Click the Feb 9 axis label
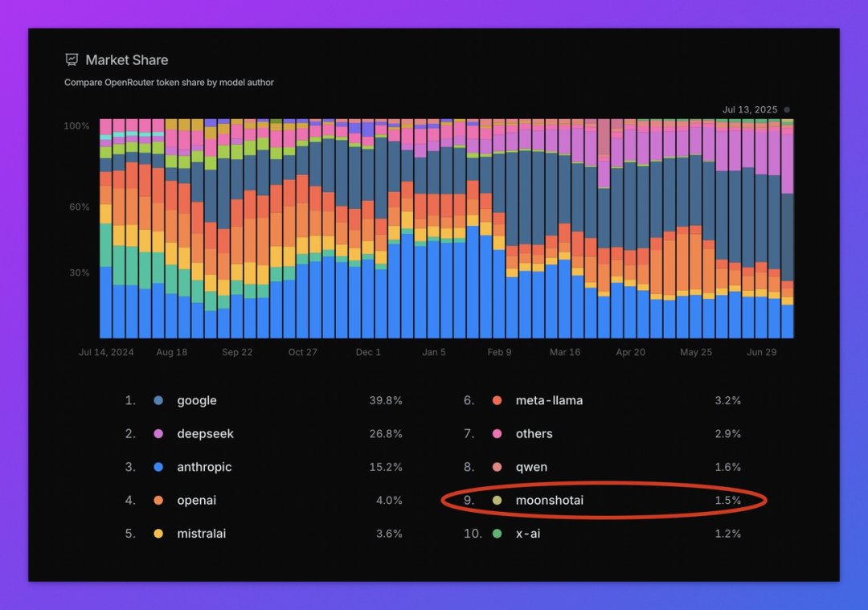Screen dimensions: 868x610 coord(499,352)
